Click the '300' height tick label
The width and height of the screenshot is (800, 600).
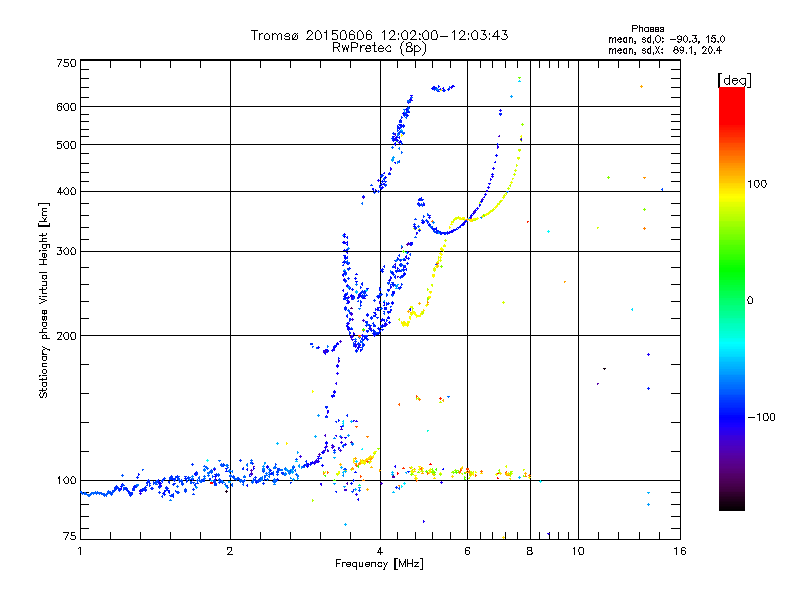66,252
